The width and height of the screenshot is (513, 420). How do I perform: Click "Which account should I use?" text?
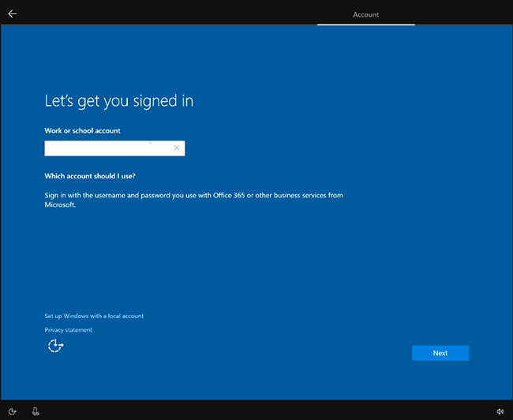pos(90,176)
